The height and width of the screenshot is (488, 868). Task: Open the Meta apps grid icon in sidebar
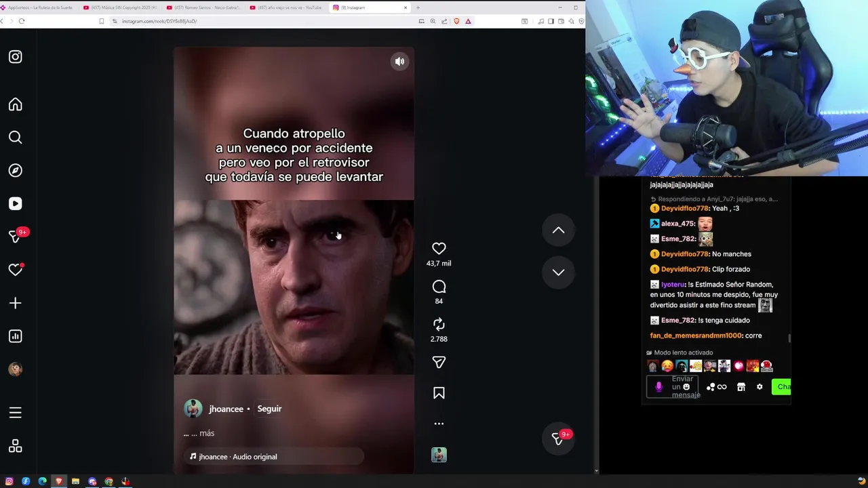click(15, 447)
